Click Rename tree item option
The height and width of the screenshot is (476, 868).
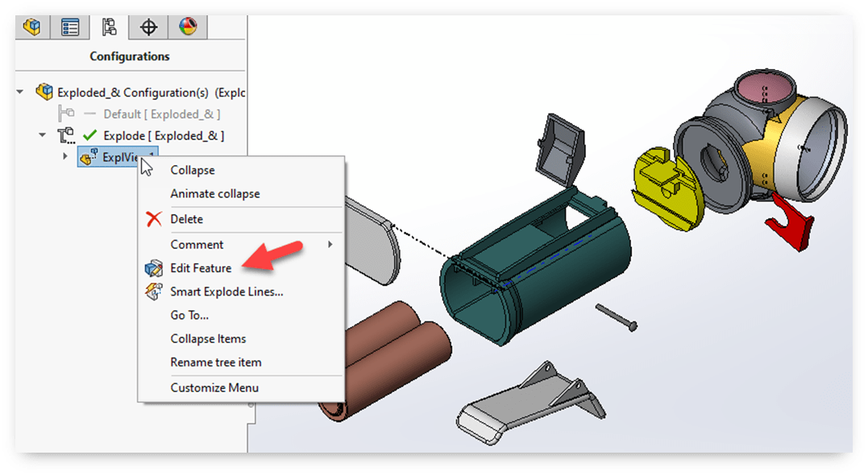[214, 362]
